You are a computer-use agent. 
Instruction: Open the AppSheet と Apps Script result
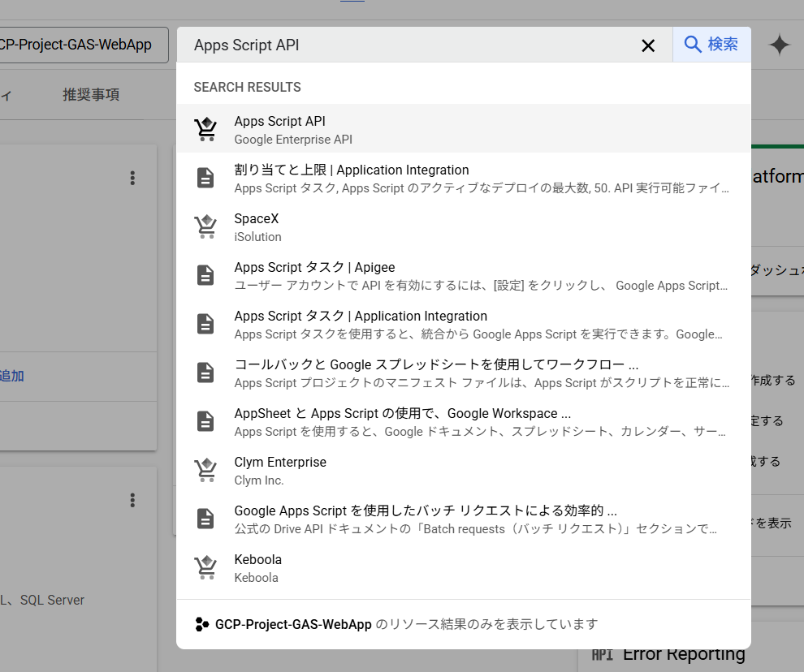click(464, 421)
